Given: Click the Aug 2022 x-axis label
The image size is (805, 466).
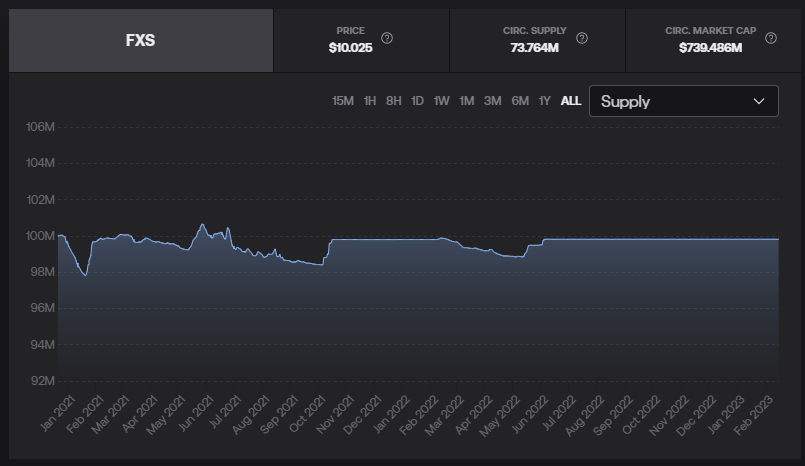Looking at the screenshot, I should (x=585, y=416).
